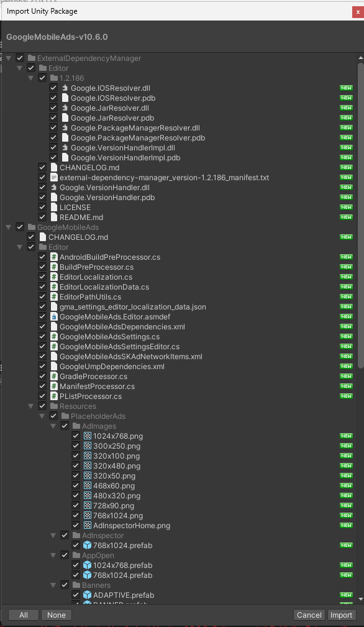Click the AndroidBuildPreProcessor.cs script icon

pos(54,257)
